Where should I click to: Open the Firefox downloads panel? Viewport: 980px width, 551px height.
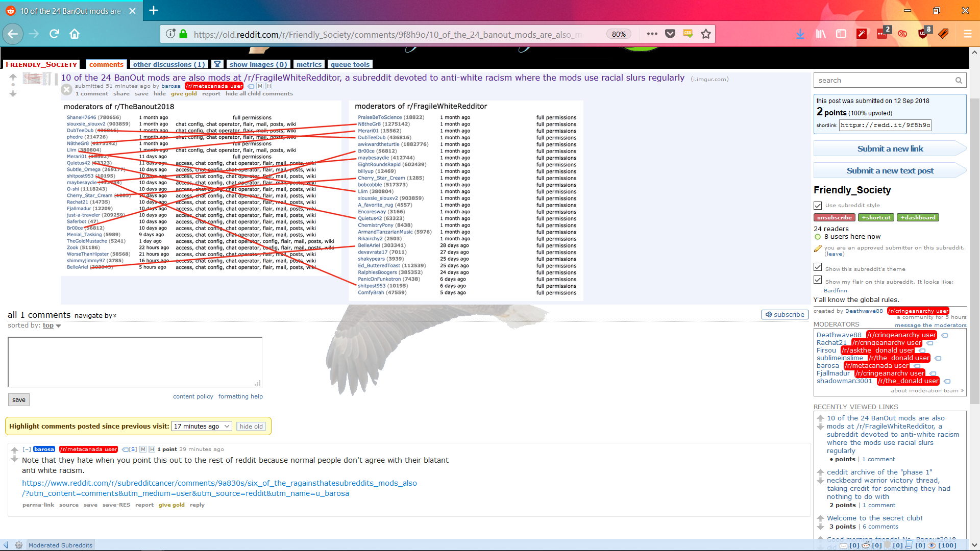(800, 34)
